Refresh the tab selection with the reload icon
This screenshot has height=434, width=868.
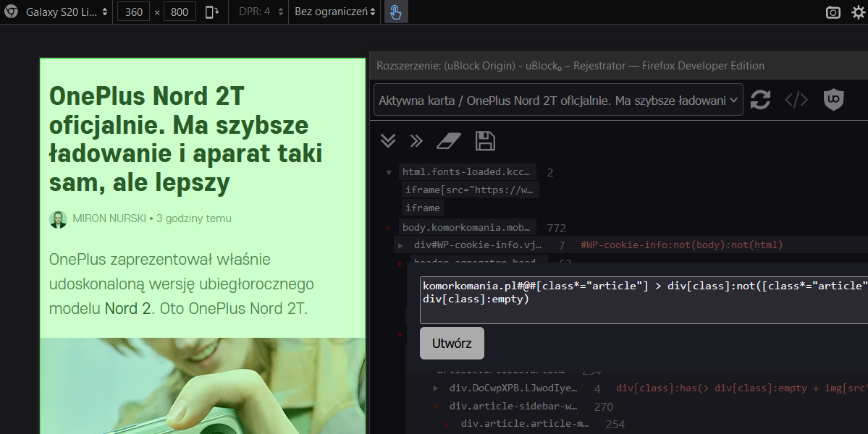[x=760, y=99]
